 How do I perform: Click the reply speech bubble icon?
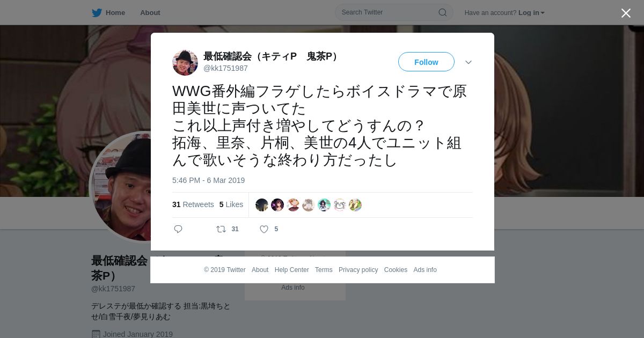178,229
